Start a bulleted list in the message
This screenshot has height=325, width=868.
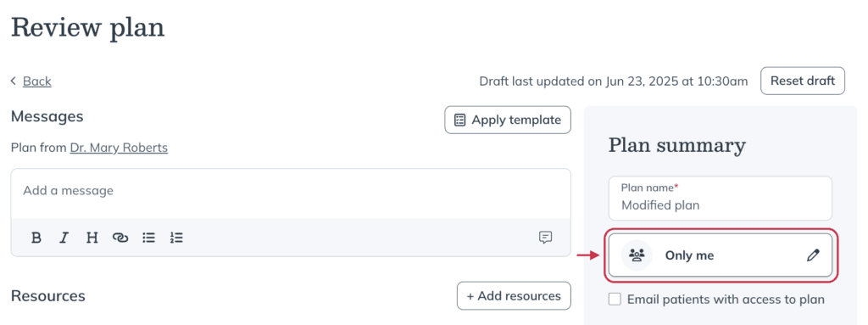point(148,238)
